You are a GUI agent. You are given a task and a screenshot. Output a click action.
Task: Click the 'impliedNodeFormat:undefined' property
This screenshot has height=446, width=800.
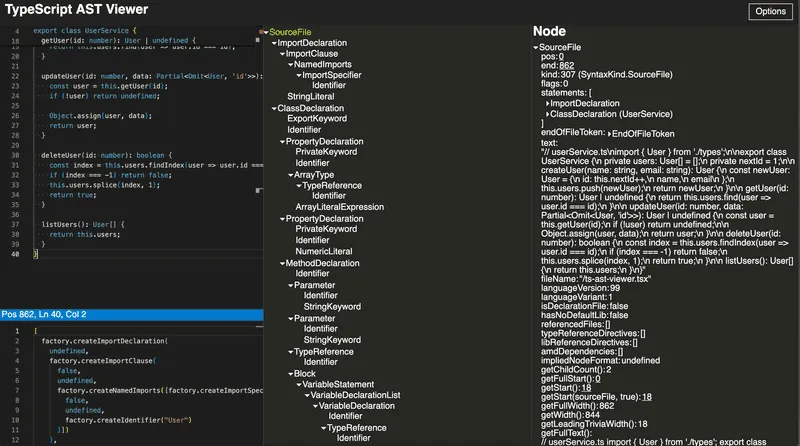600,360
